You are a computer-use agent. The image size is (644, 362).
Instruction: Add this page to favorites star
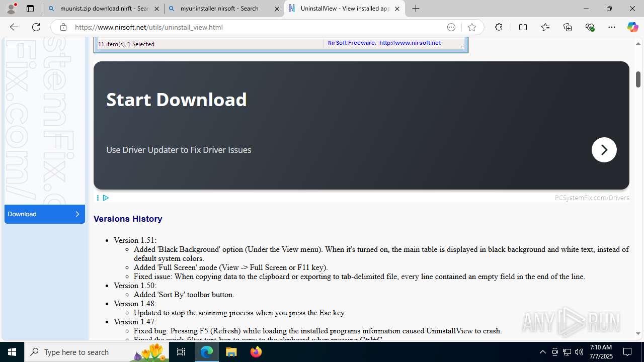point(471,27)
